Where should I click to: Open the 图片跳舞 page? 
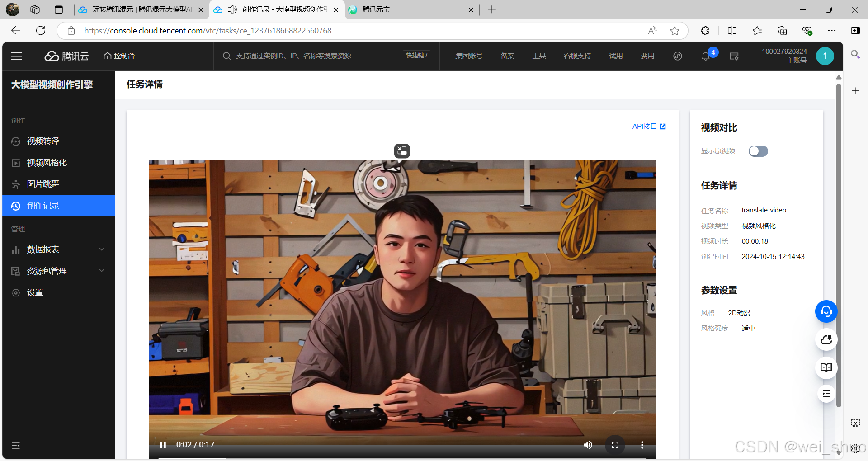tap(43, 184)
